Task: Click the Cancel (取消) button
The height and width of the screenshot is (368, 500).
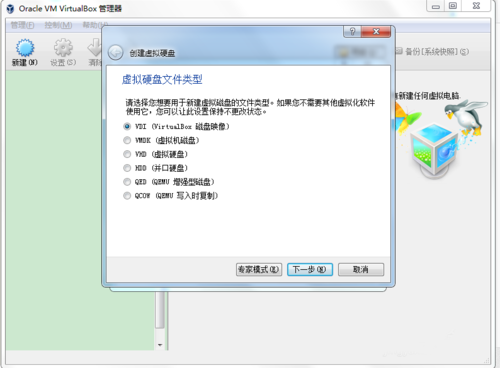Action: click(361, 269)
